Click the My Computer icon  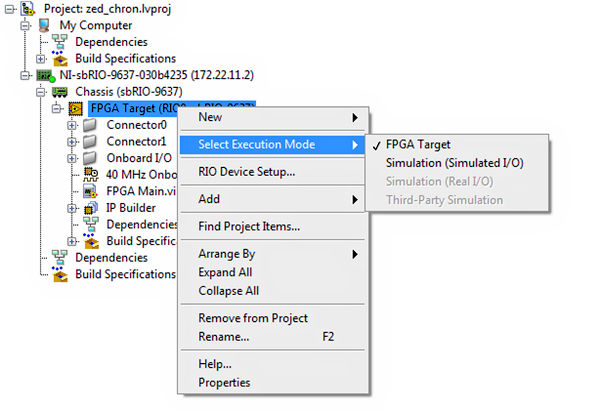44,25
